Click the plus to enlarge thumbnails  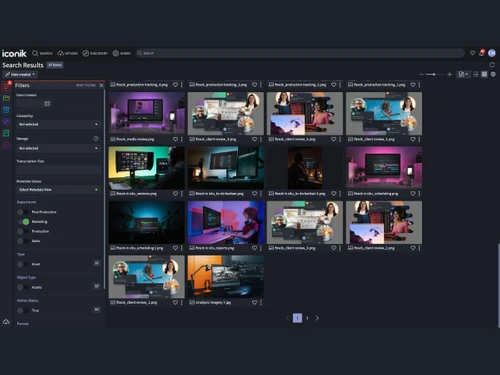[x=449, y=74]
